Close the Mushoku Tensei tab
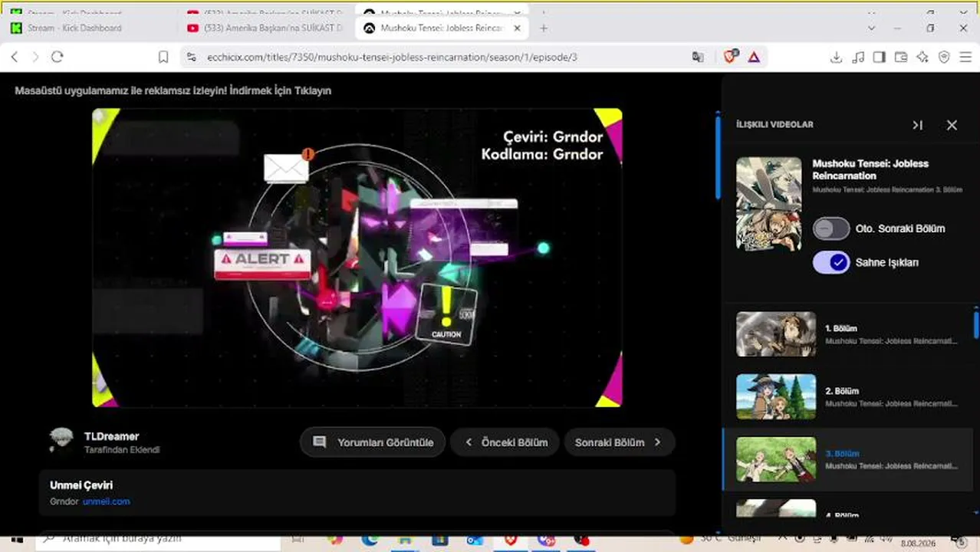 tap(518, 28)
